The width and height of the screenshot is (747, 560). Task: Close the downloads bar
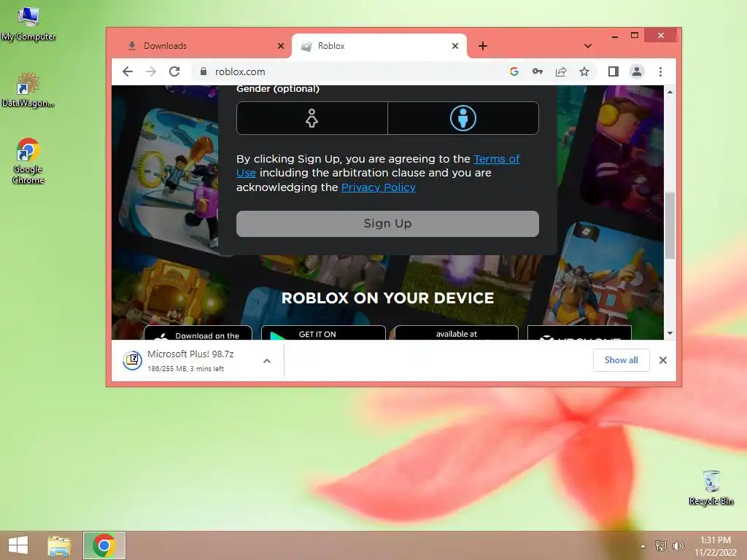click(662, 360)
